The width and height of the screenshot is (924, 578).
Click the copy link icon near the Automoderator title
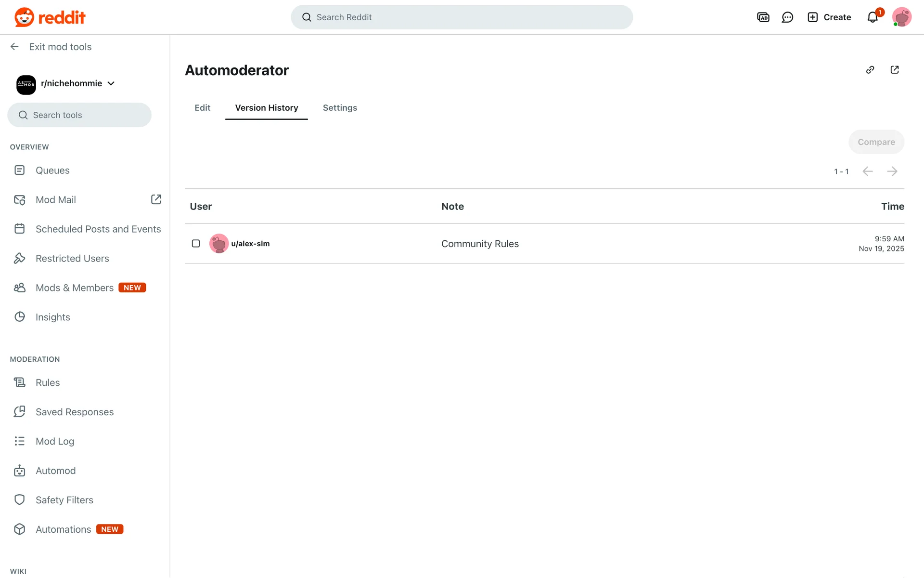pos(870,70)
